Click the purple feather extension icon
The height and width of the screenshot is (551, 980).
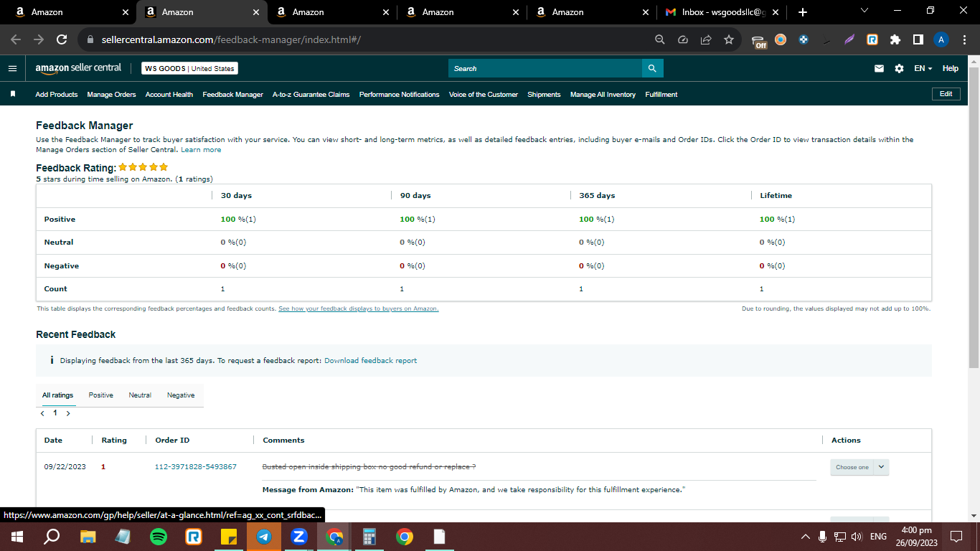(849, 40)
